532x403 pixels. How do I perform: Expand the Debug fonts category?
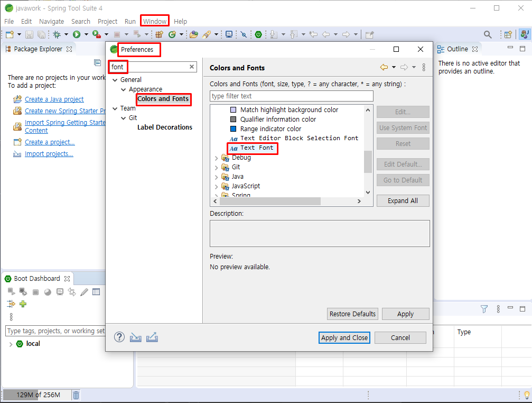coord(216,158)
